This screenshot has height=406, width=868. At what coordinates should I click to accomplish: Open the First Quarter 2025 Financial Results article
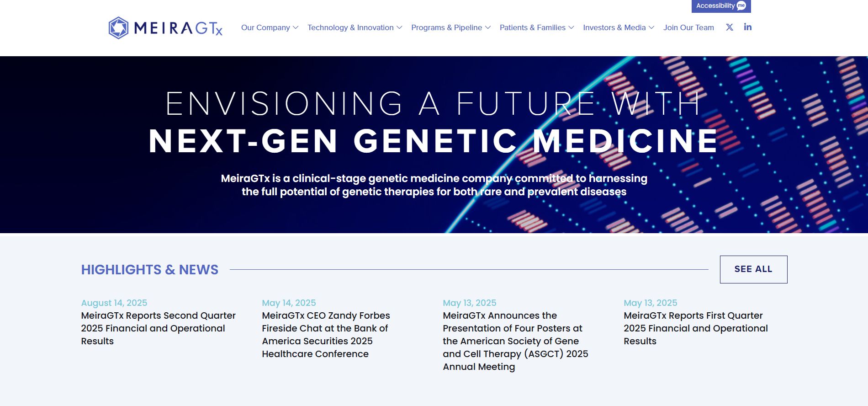click(695, 328)
